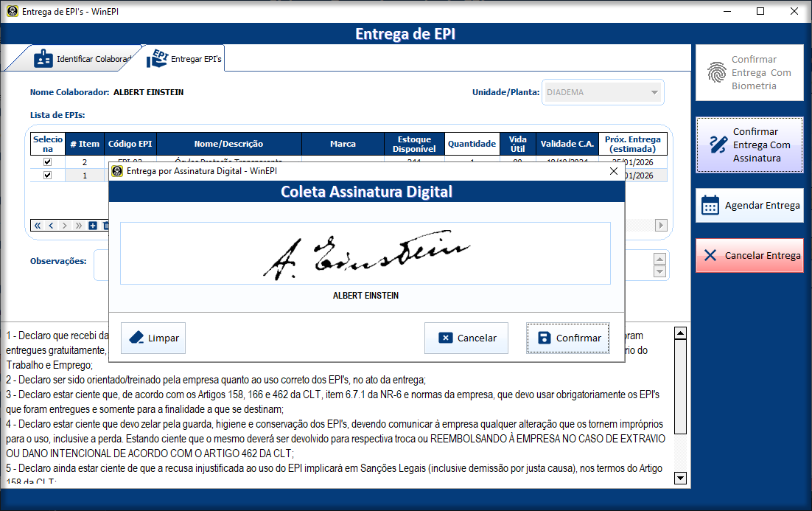The height and width of the screenshot is (511, 812).
Task: Select the Entregar EPI's tab
Action: coord(184,59)
